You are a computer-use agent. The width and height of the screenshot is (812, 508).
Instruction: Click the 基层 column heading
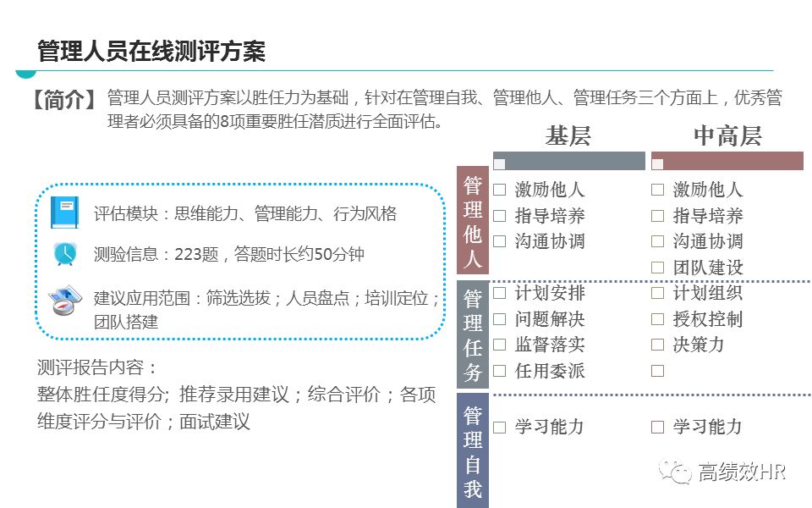pos(568,135)
